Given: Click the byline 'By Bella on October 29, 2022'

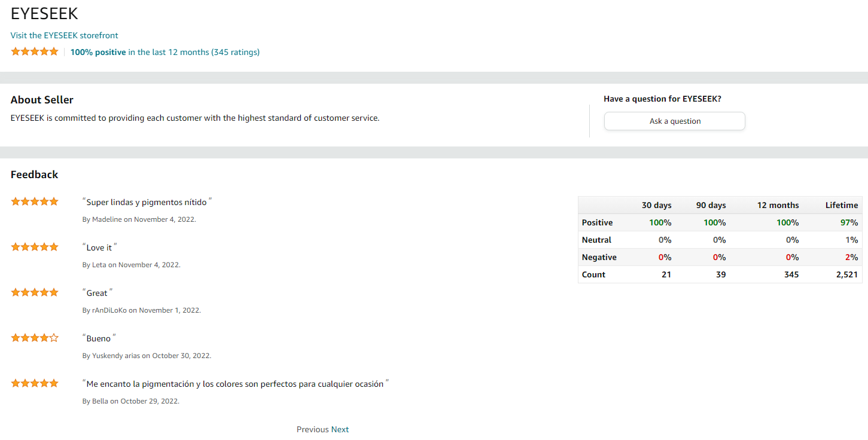Looking at the screenshot, I should (x=131, y=401).
